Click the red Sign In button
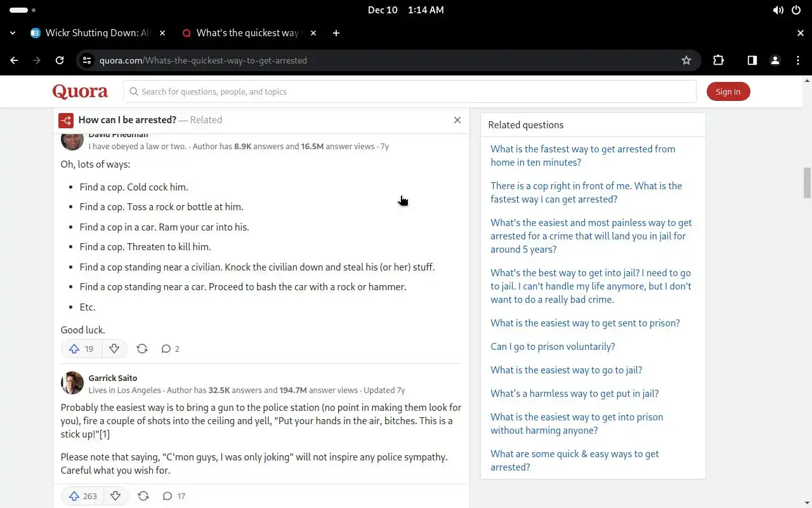The width and height of the screenshot is (812, 508). point(728,91)
